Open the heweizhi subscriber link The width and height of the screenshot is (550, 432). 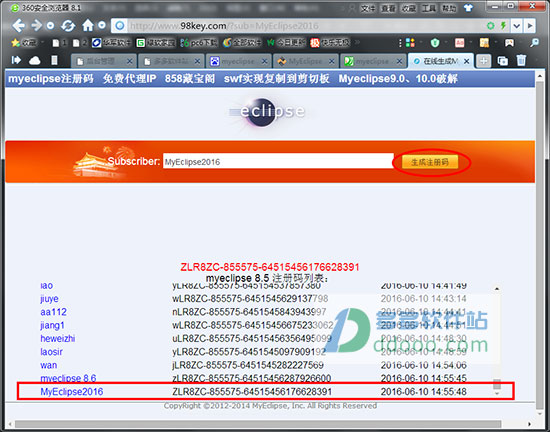pos(58,338)
